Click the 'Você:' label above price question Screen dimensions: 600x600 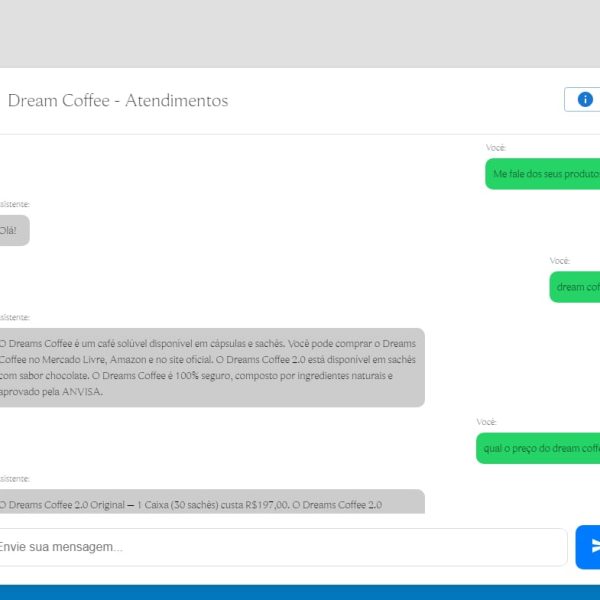point(486,422)
